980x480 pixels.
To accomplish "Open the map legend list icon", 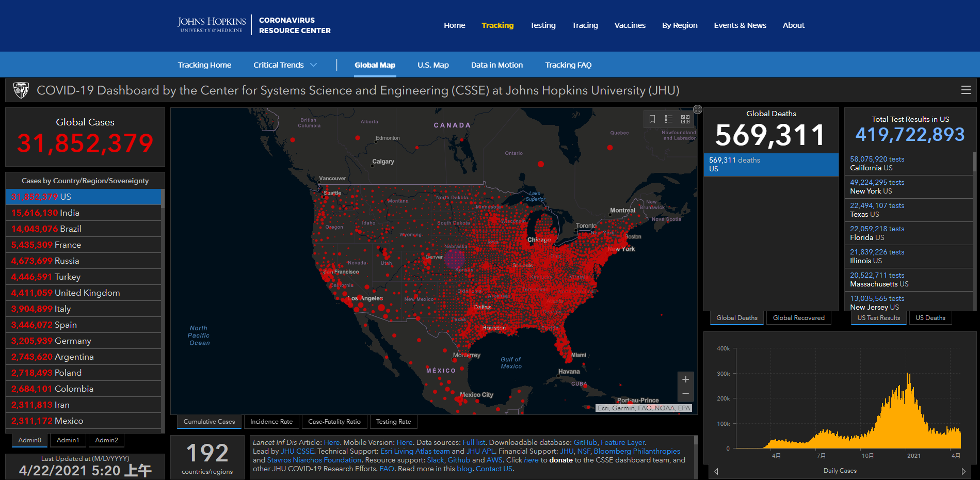I will point(669,119).
